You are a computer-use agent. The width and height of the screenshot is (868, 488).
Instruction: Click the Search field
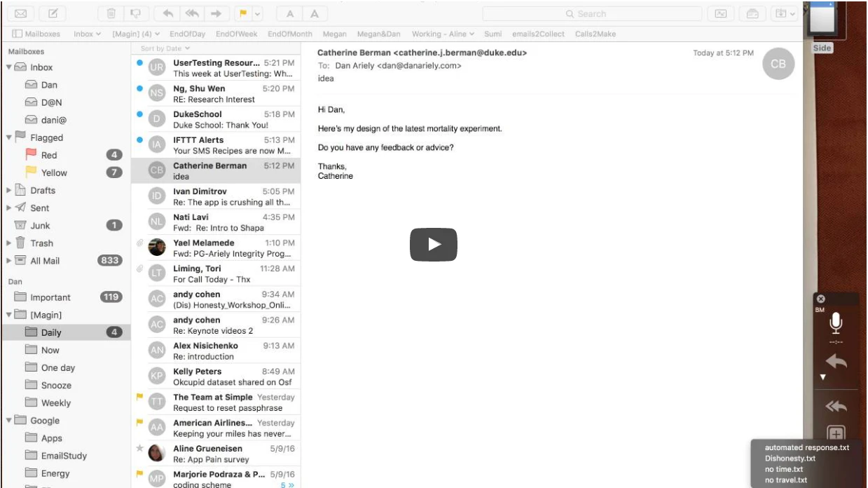592,13
